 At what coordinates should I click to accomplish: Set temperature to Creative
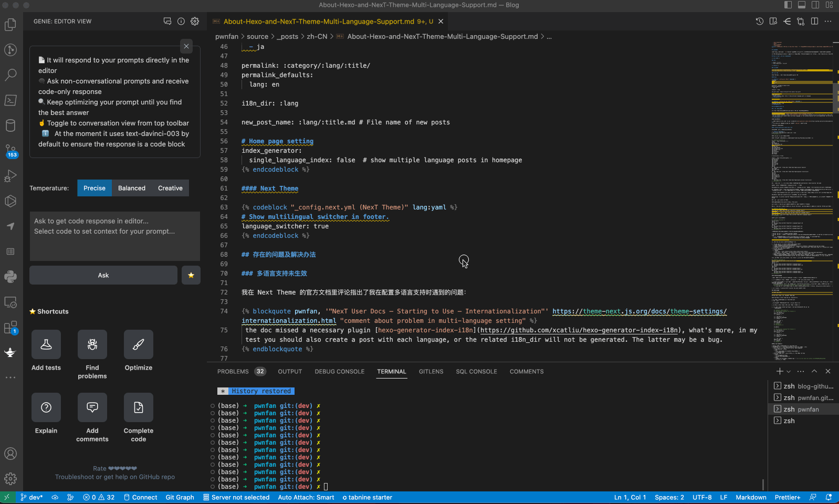[170, 188]
